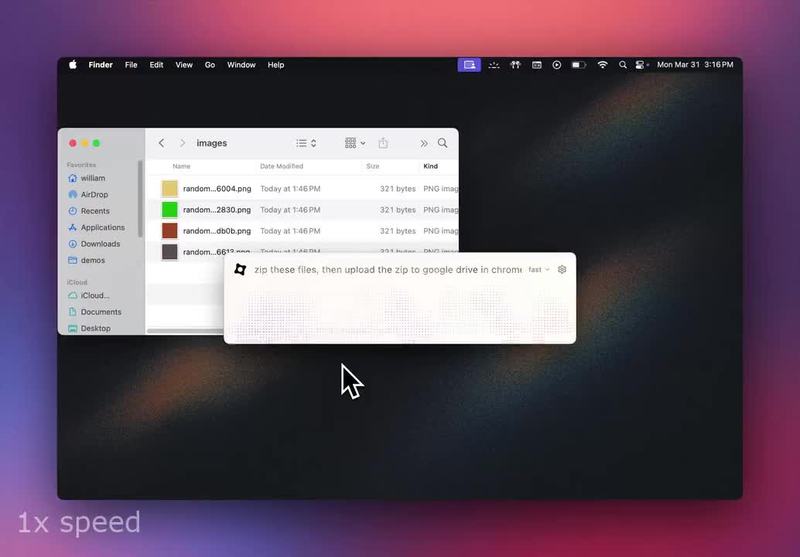
Task: Open the fast mode dropdown
Action: pos(539,269)
